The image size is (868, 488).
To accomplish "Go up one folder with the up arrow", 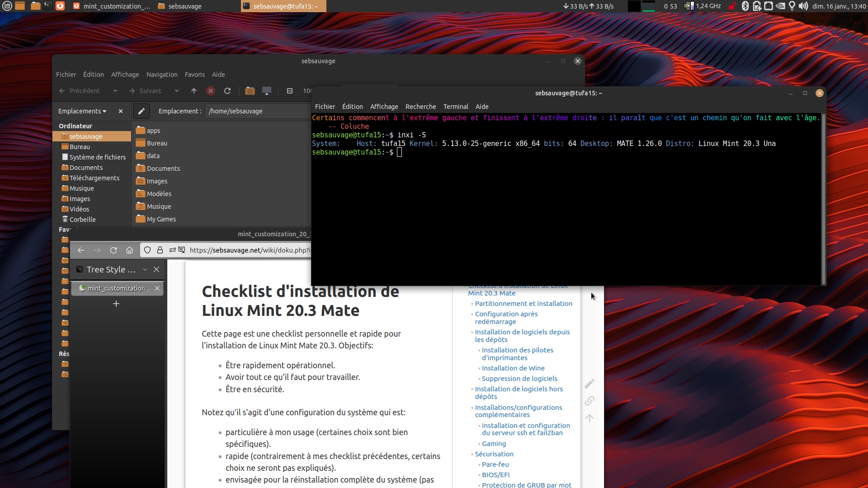I will 194,91.
